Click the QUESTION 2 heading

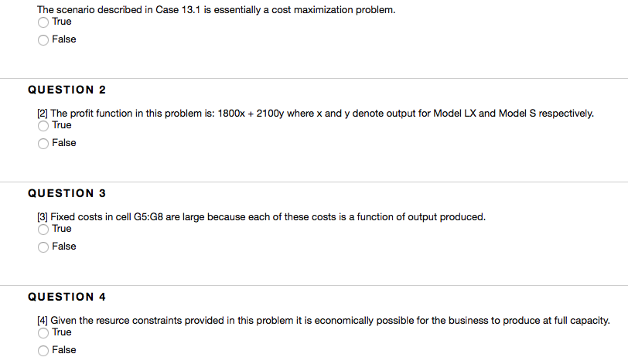[x=67, y=90]
